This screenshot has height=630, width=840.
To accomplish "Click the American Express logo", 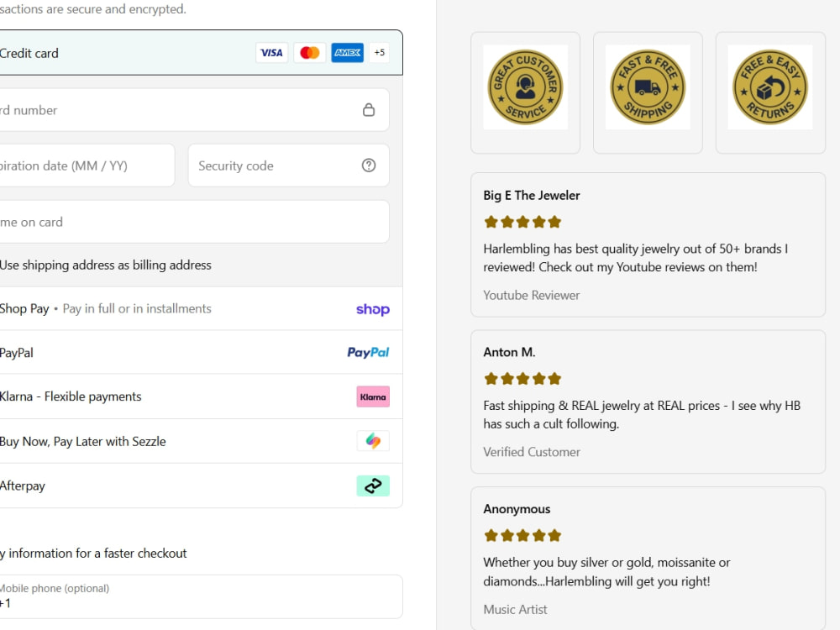I will (x=347, y=52).
